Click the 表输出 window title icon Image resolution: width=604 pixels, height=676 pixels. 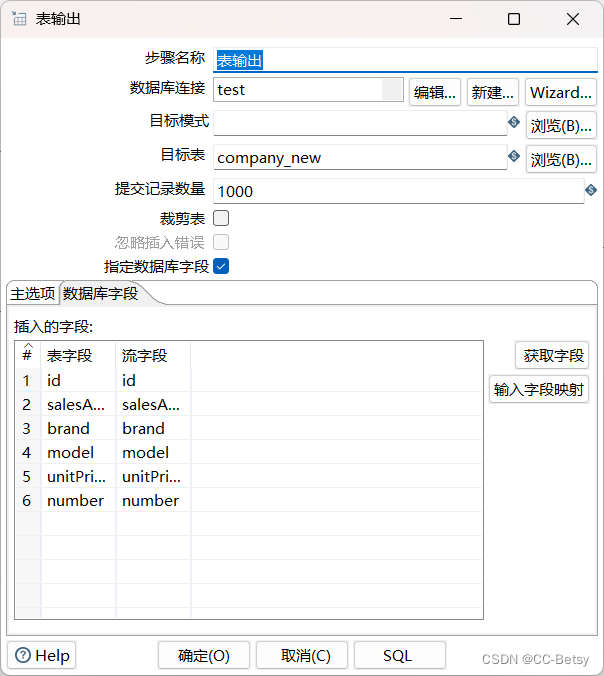point(19,19)
